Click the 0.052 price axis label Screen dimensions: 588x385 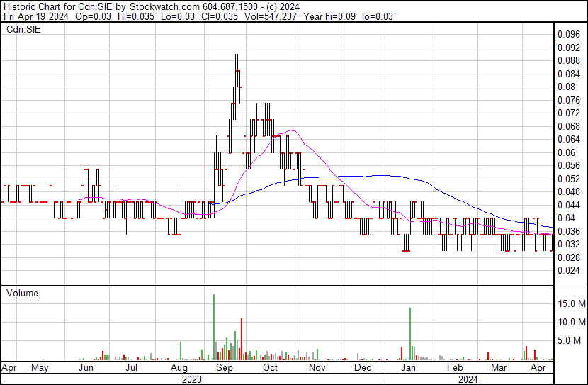click(x=569, y=179)
